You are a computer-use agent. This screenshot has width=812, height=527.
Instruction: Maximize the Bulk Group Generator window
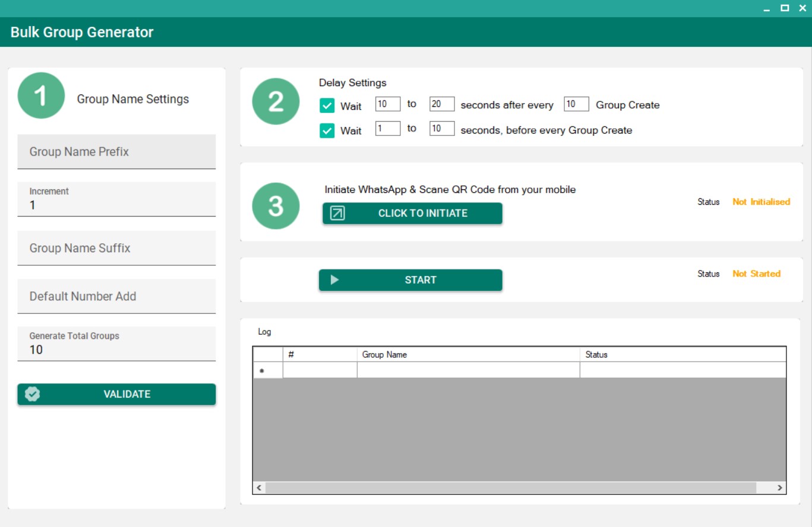[785, 8]
